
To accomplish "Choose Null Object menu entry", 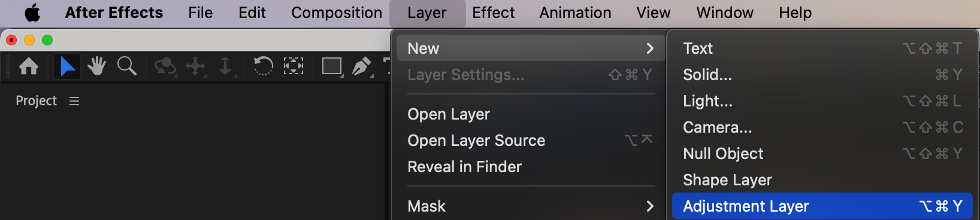I will pyautogui.click(x=822, y=154).
